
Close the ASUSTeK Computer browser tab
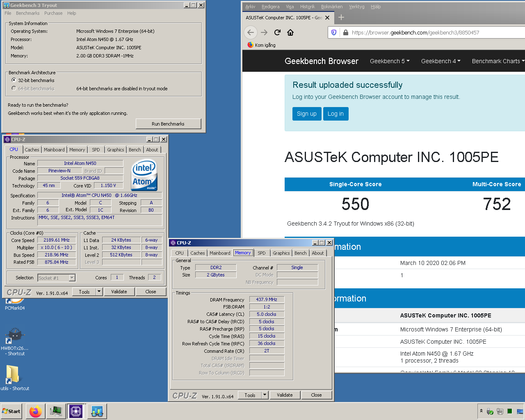pyautogui.click(x=327, y=18)
